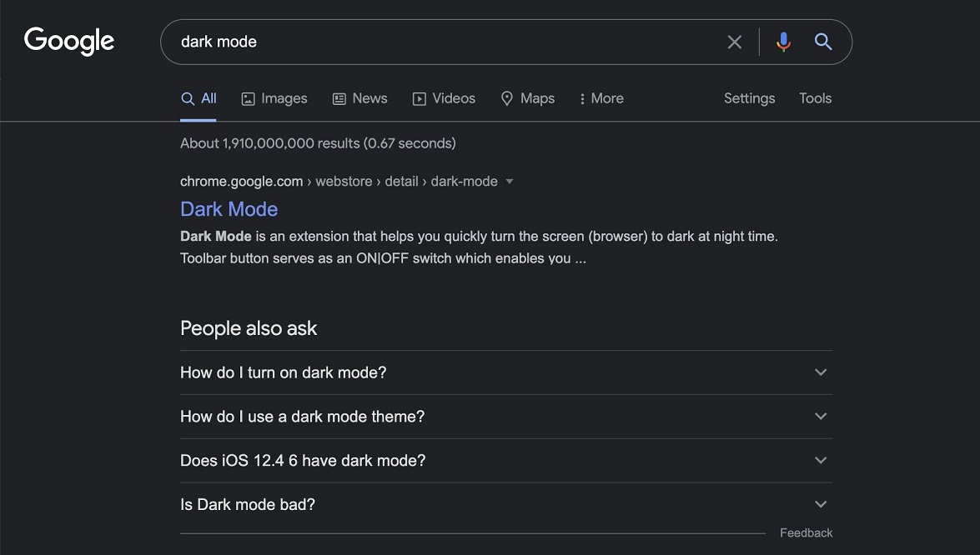Click the microphone icon for voice search
Viewport: 980px width, 555px height.
tap(783, 41)
